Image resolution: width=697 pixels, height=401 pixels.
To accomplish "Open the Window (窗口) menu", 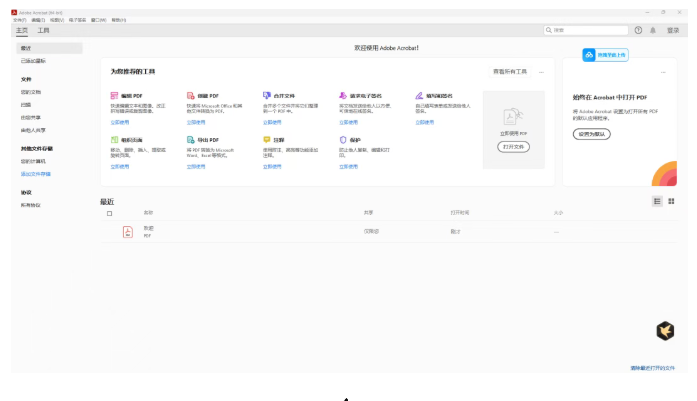I will point(99,20).
